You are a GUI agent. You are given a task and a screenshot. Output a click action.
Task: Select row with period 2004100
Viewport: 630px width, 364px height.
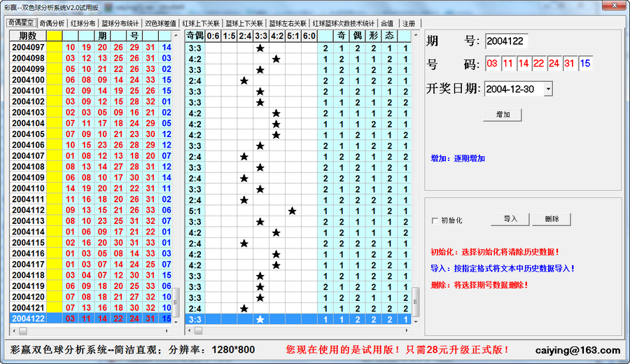coord(91,80)
